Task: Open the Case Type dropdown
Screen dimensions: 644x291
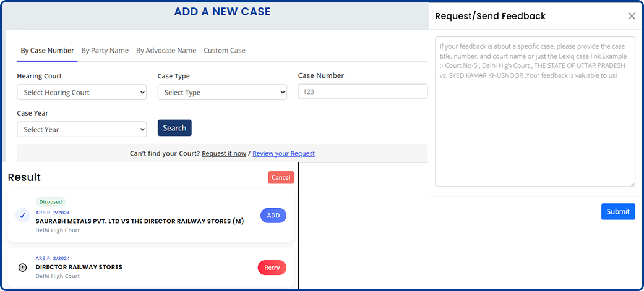Action: (222, 93)
